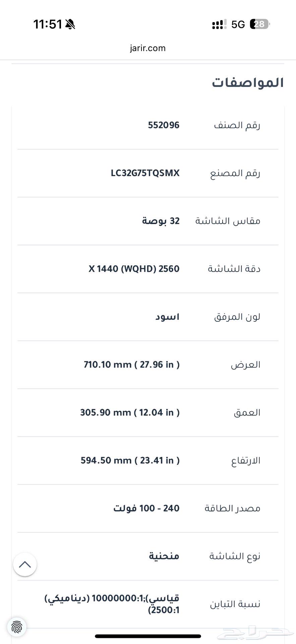Tap the المواصفات section heading
The height and width of the screenshot is (644, 296).
tap(248, 83)
